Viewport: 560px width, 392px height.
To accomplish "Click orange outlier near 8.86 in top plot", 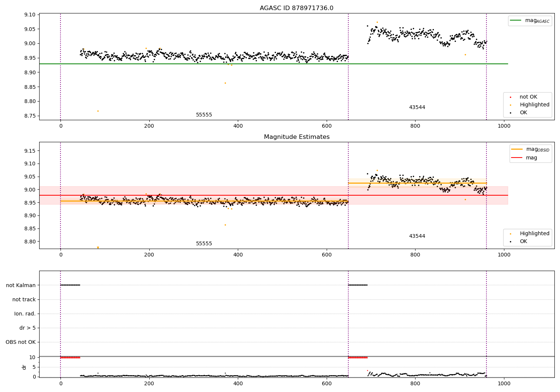I will 225,83.
